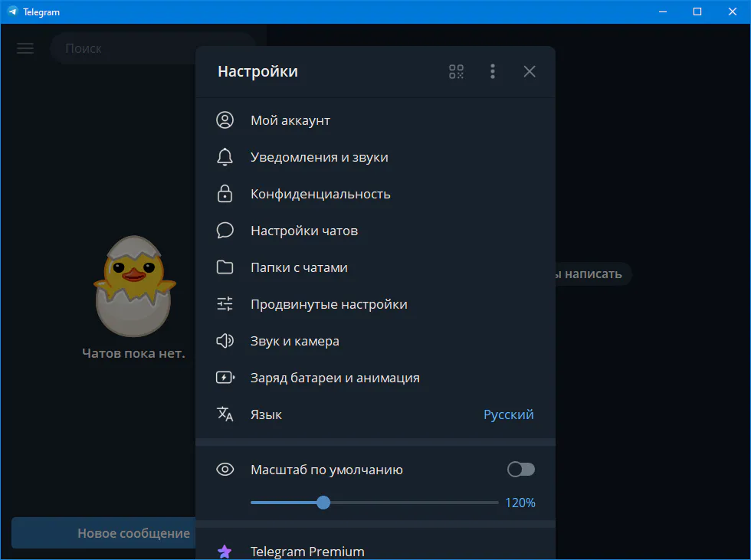Open Конфиденциальность settings
Screen dimensions: 751x560
coord(375,194)
